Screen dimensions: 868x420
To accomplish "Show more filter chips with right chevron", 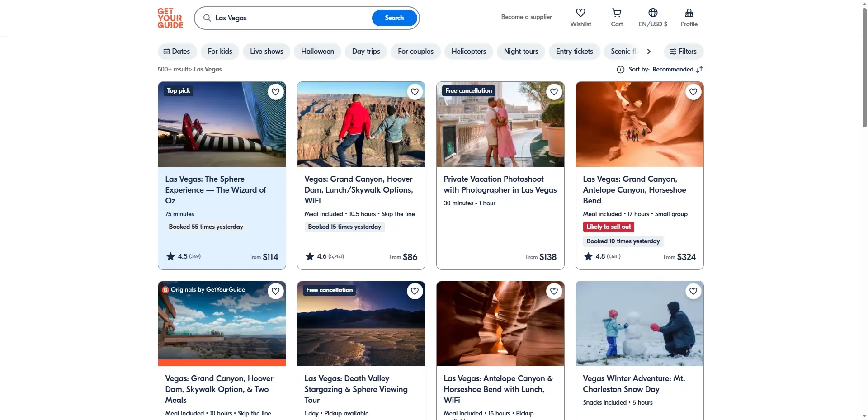I will [x=649, y=52].
